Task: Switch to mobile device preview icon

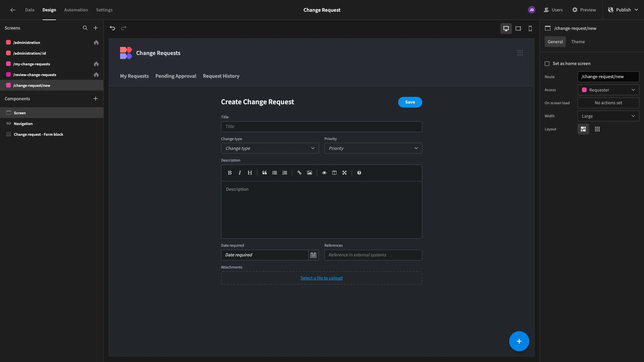Action: tap(530, 28)
